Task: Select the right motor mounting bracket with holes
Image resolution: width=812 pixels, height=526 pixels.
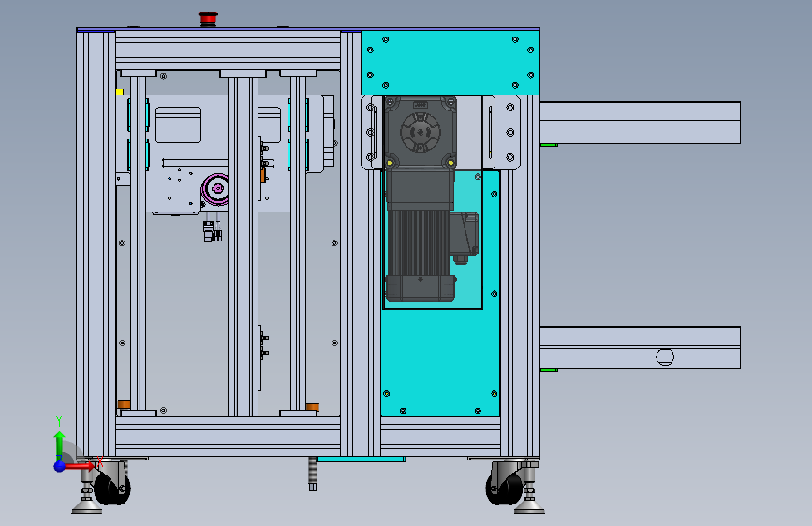Action: tap(501, 133)
